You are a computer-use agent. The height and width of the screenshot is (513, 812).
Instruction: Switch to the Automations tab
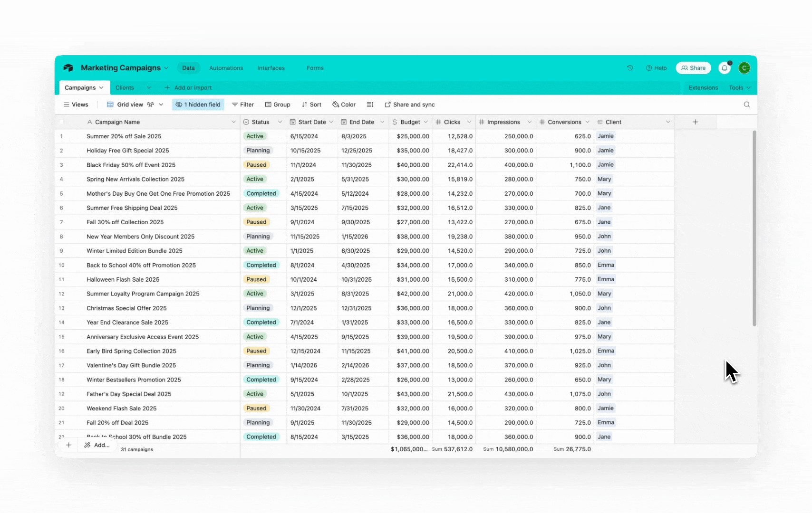click(x=226, y=68)
